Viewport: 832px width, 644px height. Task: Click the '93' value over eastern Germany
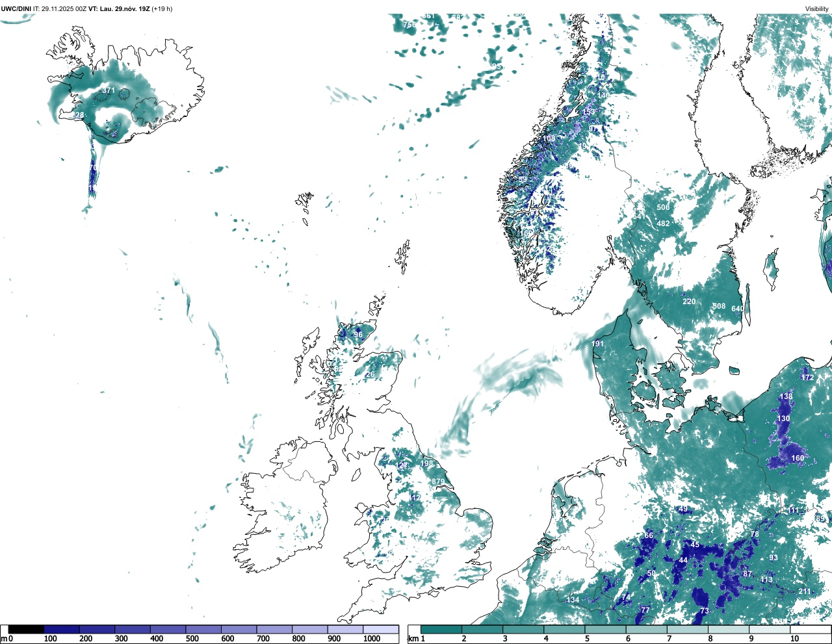click(773, 558)
